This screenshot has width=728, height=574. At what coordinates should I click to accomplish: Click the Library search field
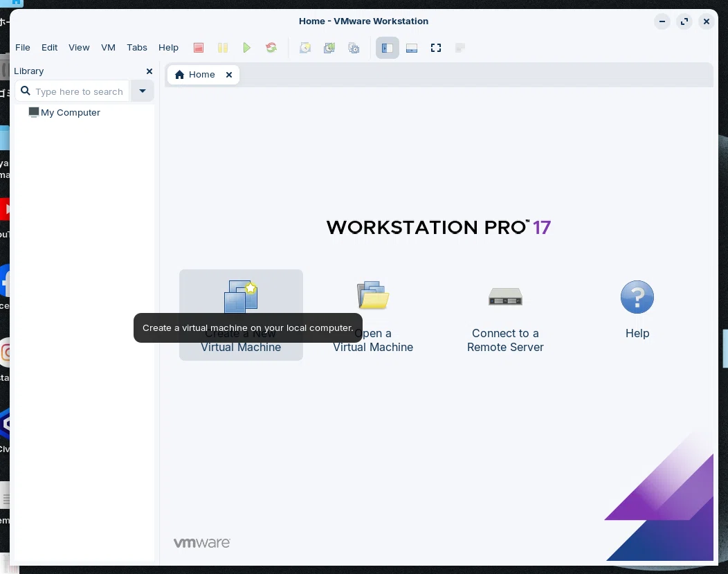click(73, 91)
